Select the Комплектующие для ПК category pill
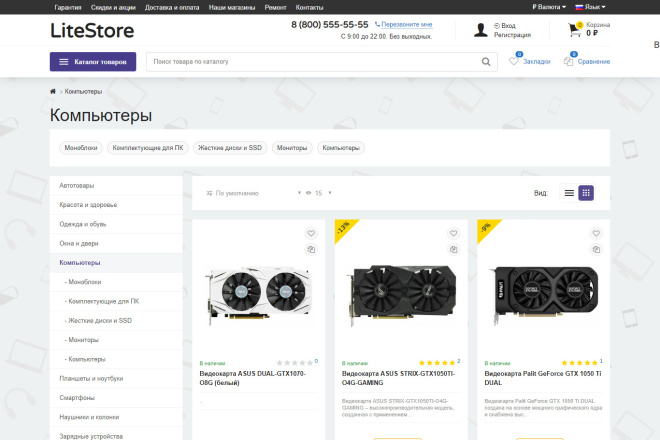The height and width of the screenshot is (440, 660). point(148,148)
